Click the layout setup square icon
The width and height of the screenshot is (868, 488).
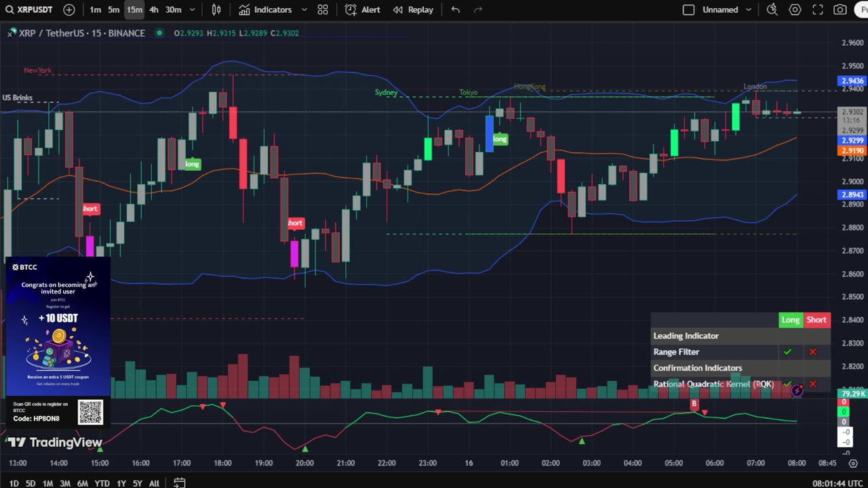click(x=688, y=9)
